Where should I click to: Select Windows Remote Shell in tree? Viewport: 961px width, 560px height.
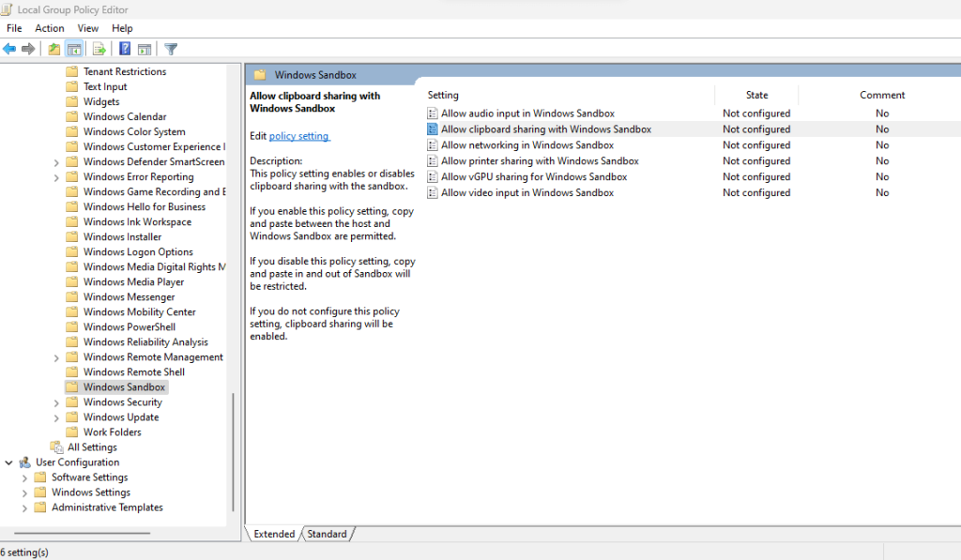click(133, 371)
